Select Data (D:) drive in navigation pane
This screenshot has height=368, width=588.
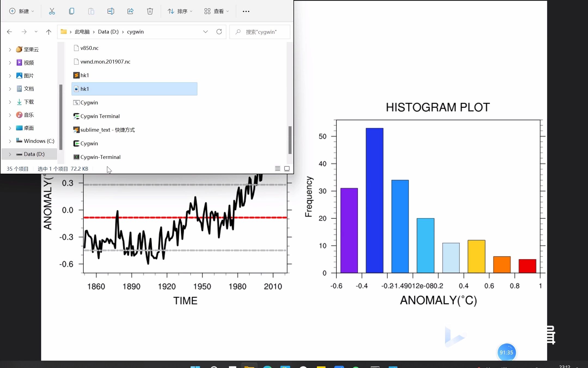pyautogui.click(x=29, y=154)
